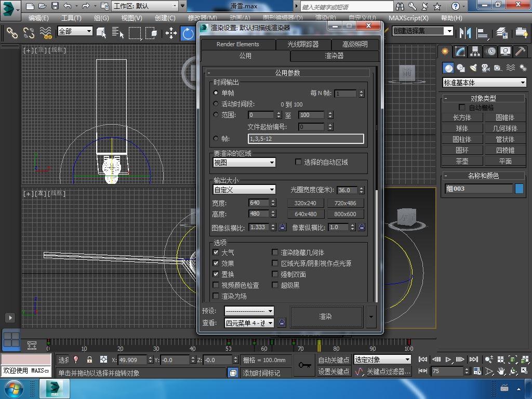
Task: Click the blue object color swatch
Action: [519, 189]
